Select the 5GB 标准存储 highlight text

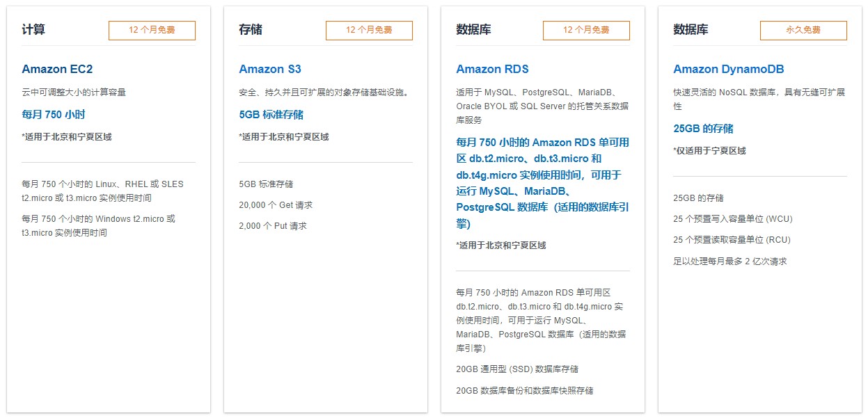271,115
